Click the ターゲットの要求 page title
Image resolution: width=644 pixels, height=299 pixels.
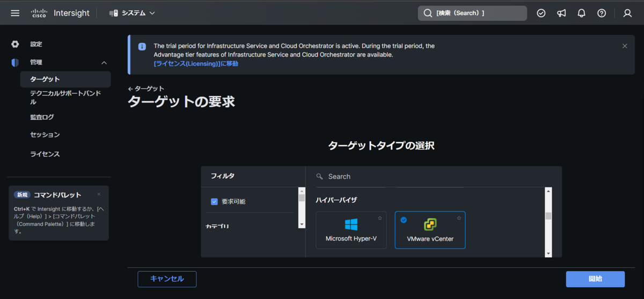[181, 101]
